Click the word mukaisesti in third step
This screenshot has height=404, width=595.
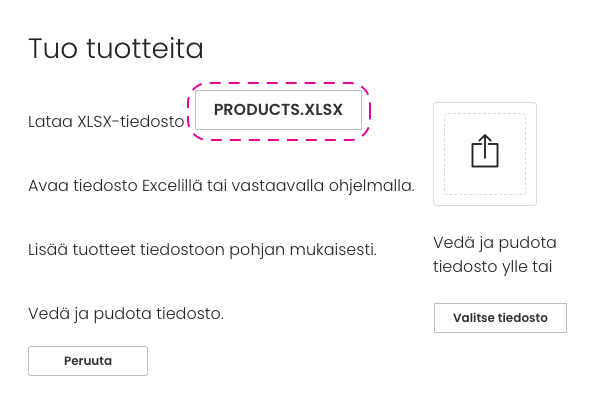pyautogui.click(x=333, y=250)
